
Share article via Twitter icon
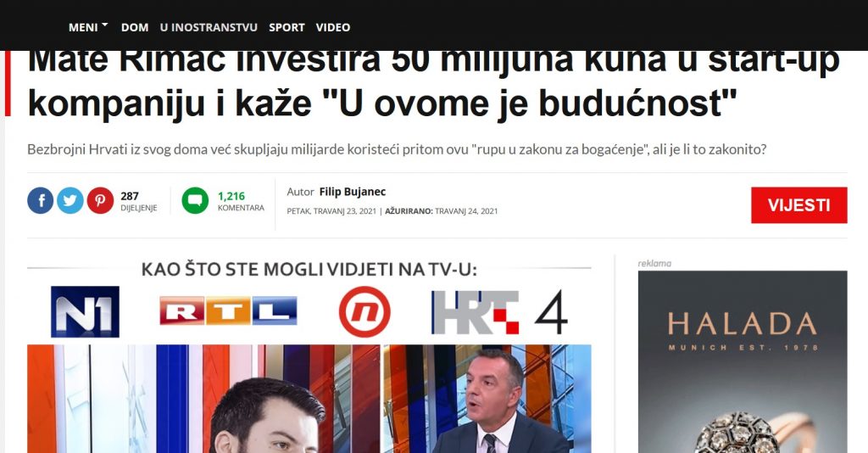coord(70,200)
